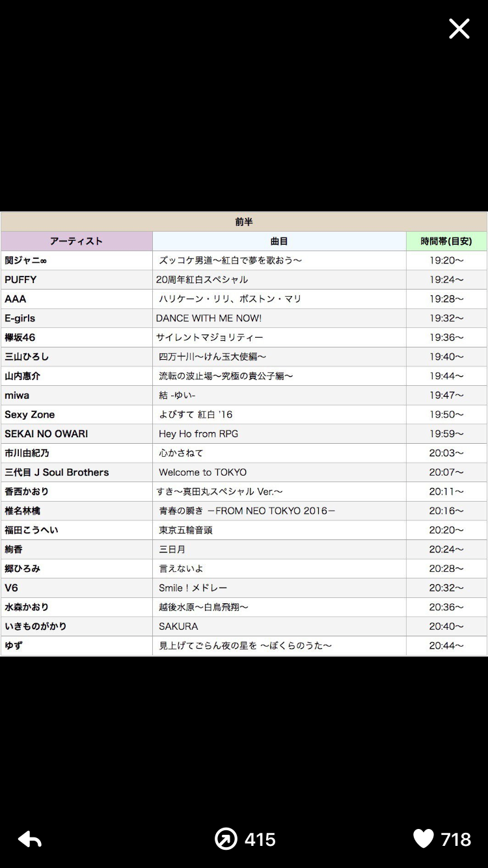Image resolution: width=488 pixels, height=868 pixels.
Task: Select the E-girls artist cell
Action: point(77,318)
